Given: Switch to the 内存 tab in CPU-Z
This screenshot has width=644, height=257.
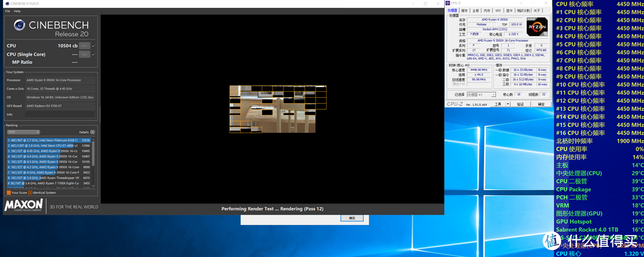Looking at the screenshot, I should 487,11.
